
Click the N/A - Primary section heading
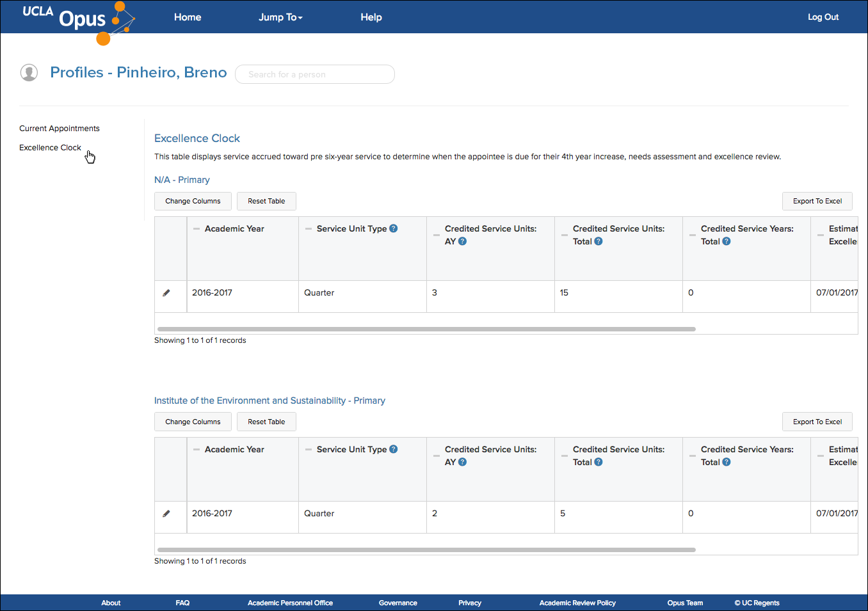point(182,180)
